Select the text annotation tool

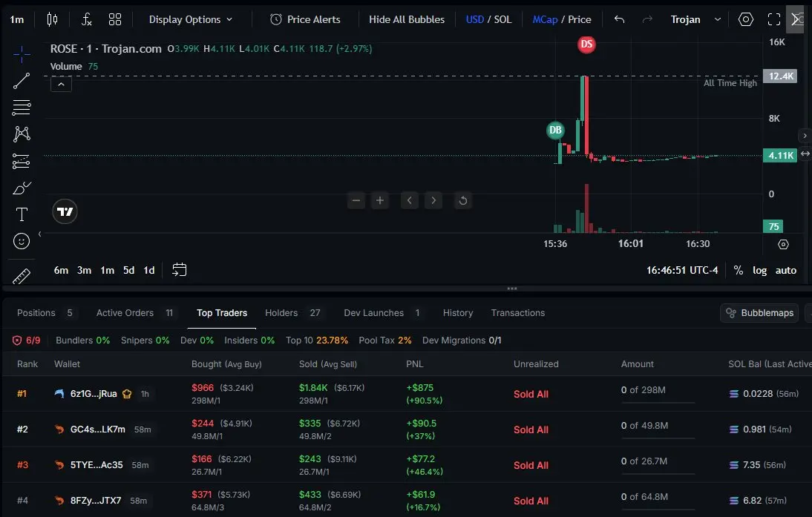22,214
